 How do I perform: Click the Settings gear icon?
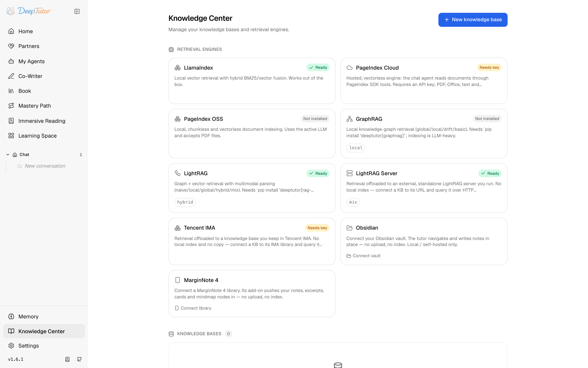tap(11, 346)
